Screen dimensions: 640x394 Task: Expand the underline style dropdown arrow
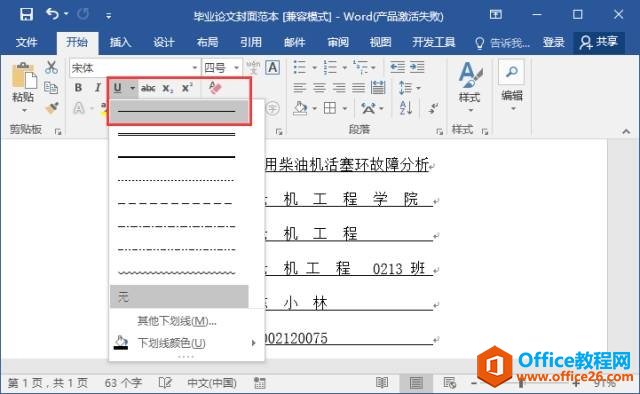(x=132, y=88)
